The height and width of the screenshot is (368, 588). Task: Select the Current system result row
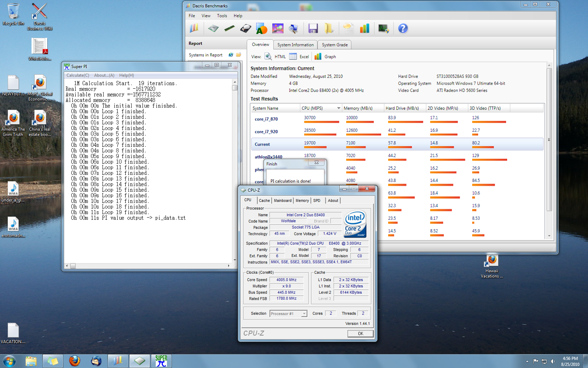coord(397,144)
